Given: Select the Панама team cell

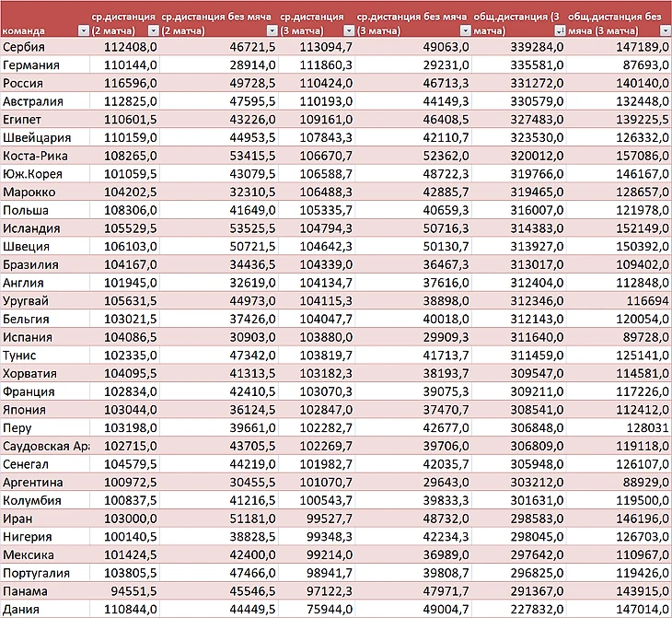Looking at the screenshot, I should click(x=44, y=591).
